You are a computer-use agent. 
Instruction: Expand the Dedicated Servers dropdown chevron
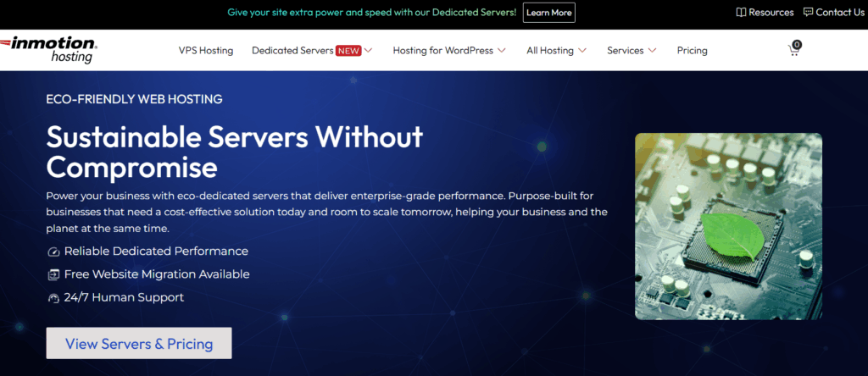point(369,51)
